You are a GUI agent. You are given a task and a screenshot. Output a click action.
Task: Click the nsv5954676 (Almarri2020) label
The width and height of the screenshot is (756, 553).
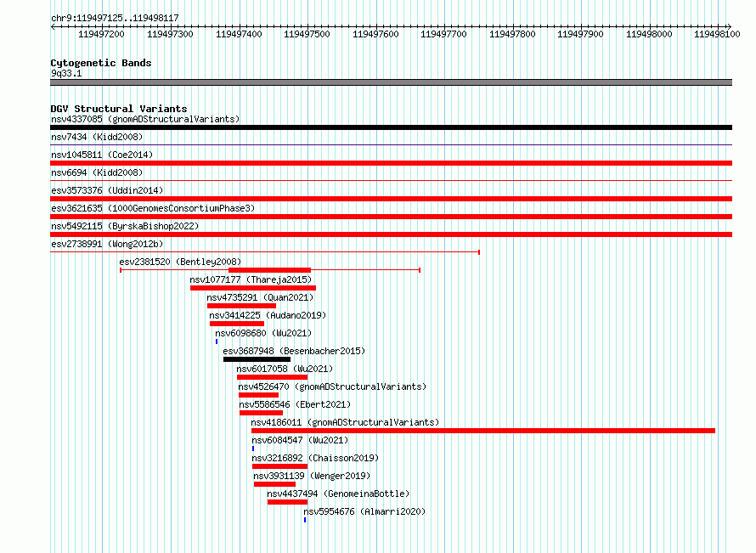[x=364, y=511]
